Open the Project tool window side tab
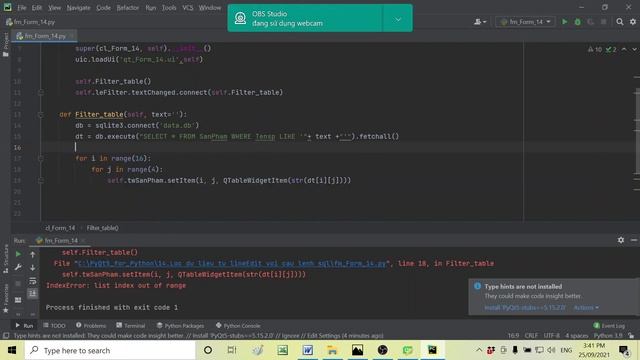 tap(5, 44)
